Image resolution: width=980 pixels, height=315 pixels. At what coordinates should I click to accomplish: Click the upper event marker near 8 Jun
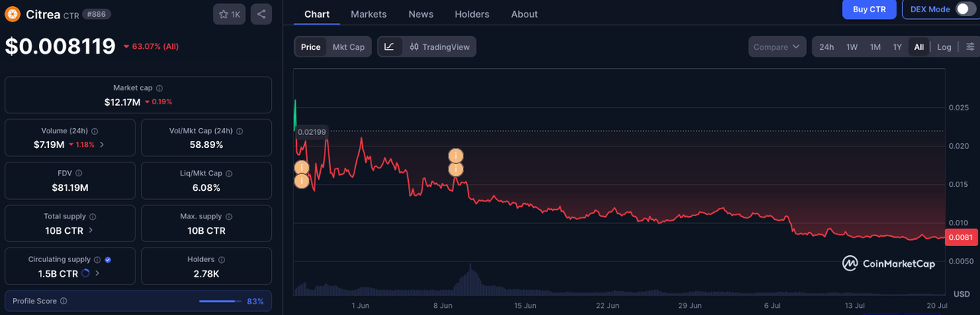(456, 156)
